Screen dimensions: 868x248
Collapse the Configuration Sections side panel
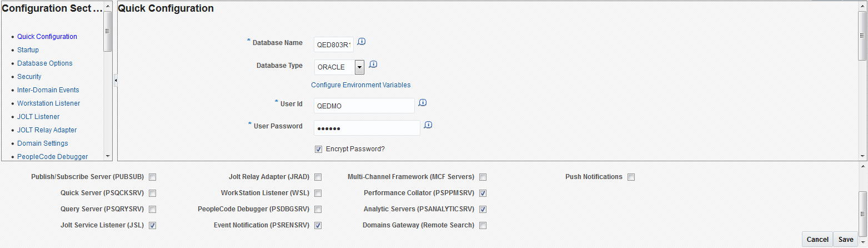point(116,81)
